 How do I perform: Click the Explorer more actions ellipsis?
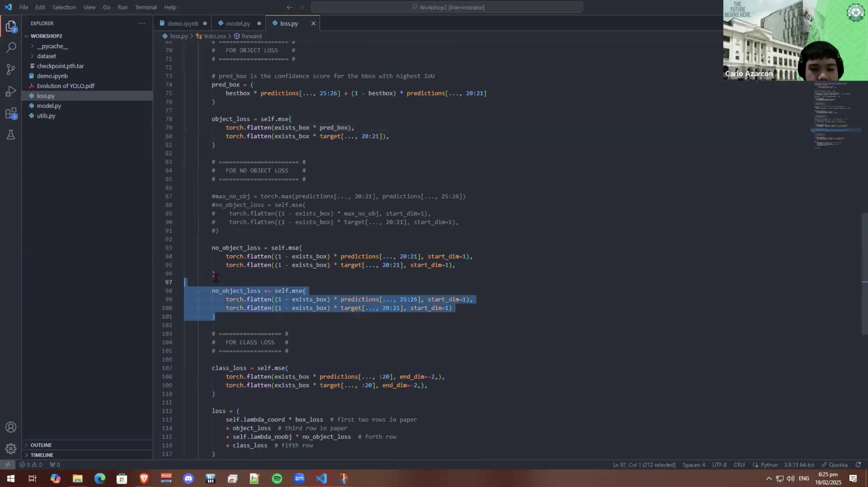tap(142, 23)
